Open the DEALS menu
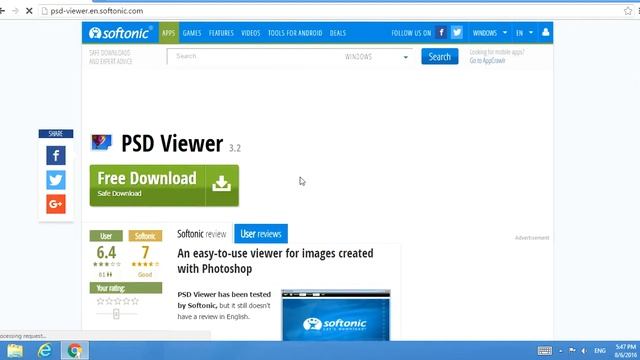The width and height of the screenshot is (640, 360). pos(338,33)
